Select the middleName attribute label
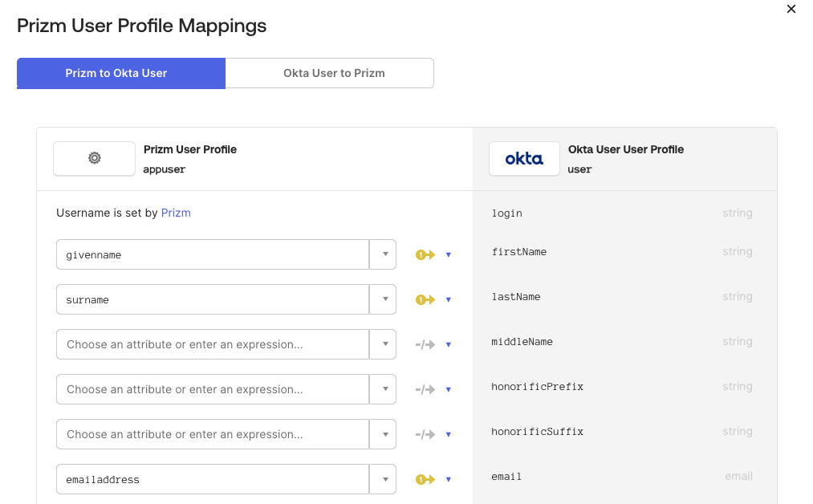The image size is (813, 504). click(522, 342)
